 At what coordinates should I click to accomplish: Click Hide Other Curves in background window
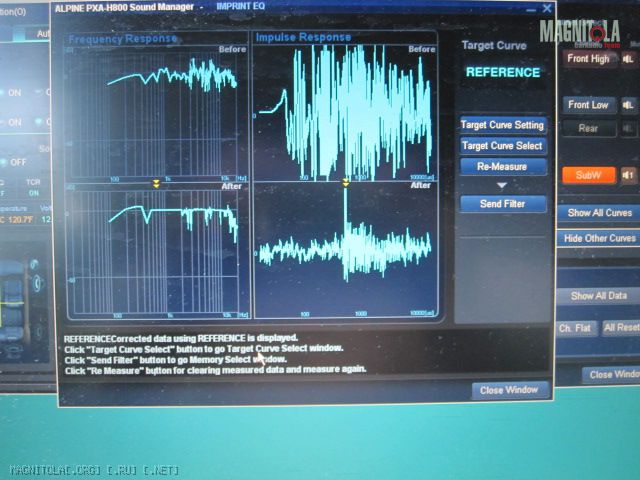(x=599, y=238)
